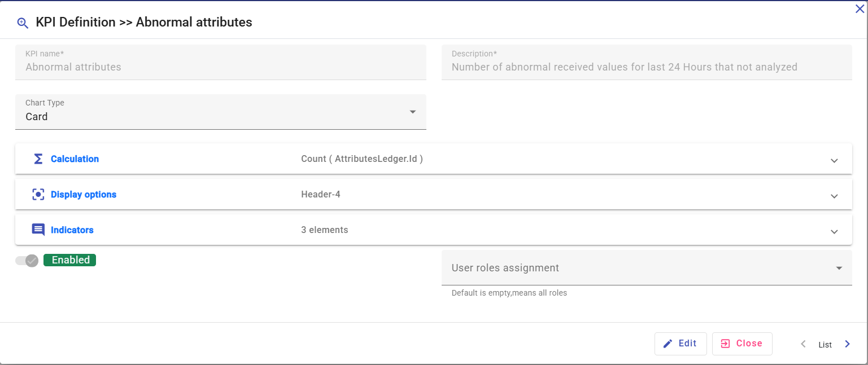The image size is (868, 365).
Task: Toggle the Enabled switch
Action: pyautogui.click(x=27, y=260)
